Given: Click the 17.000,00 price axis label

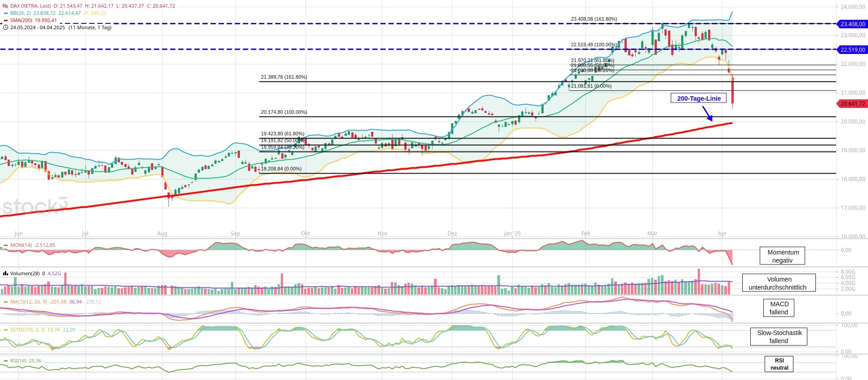Looking at the screenshot, I should pyautogui.click(x=853, y=208).
